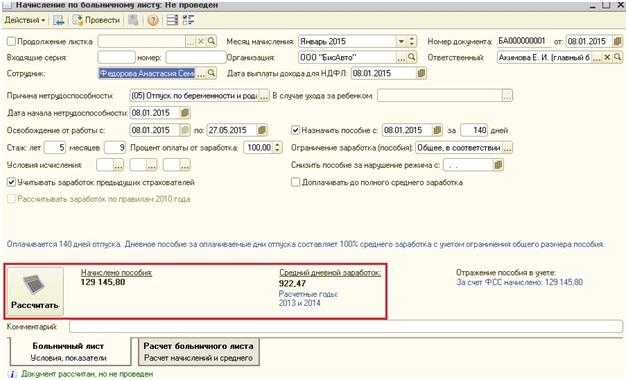Click the Комментарий input field
Screen dimensions: 628x380
pyautogui.click(x=346, y=327)
